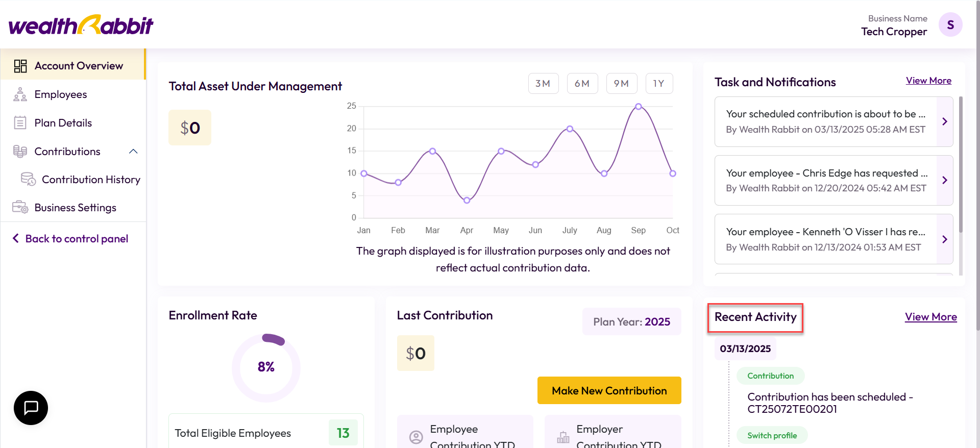Select the 9M chart range
Viewport: 980px width, 448px height.
(622, 83)
